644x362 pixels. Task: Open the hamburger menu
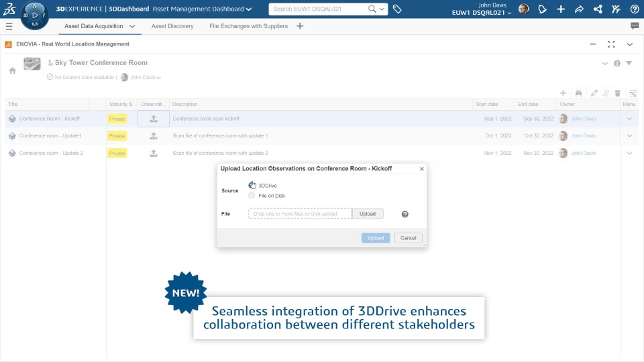pyautogui.click(x=9, y=26)
